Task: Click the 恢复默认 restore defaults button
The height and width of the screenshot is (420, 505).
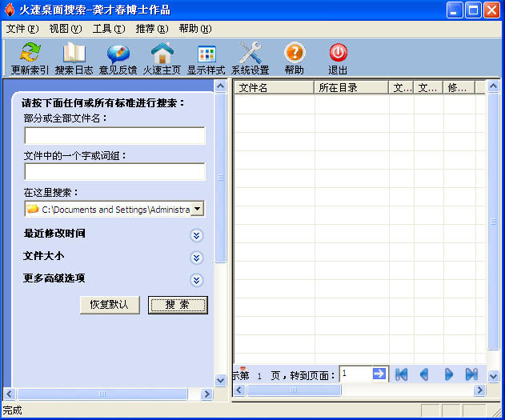Action: [x=110, y=305]
